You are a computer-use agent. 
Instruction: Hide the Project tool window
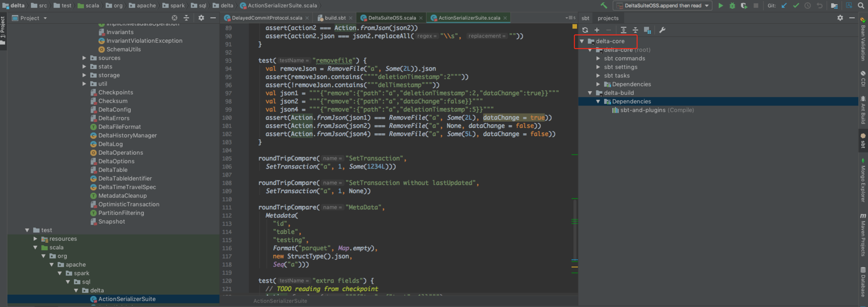213,18
